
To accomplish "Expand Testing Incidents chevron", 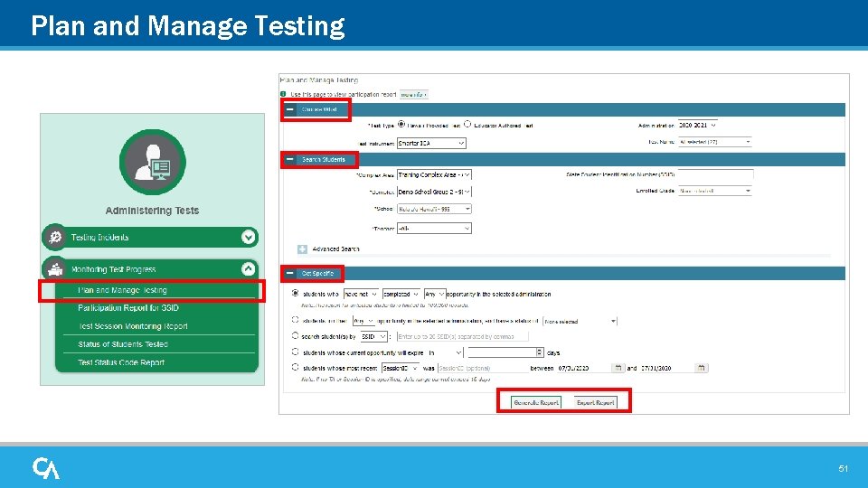I will pyautogui.click(x=249, y=238).
